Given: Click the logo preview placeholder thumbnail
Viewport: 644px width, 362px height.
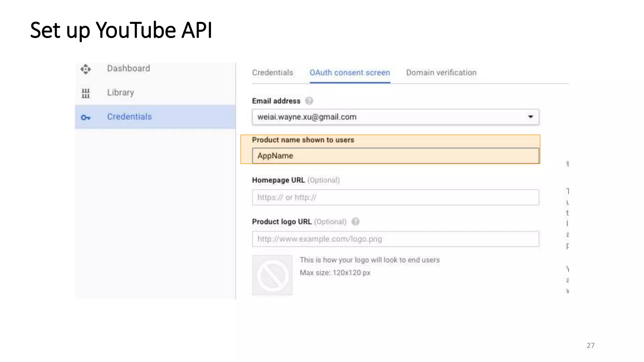Looking at the screenshot, I should coord(272,275).
